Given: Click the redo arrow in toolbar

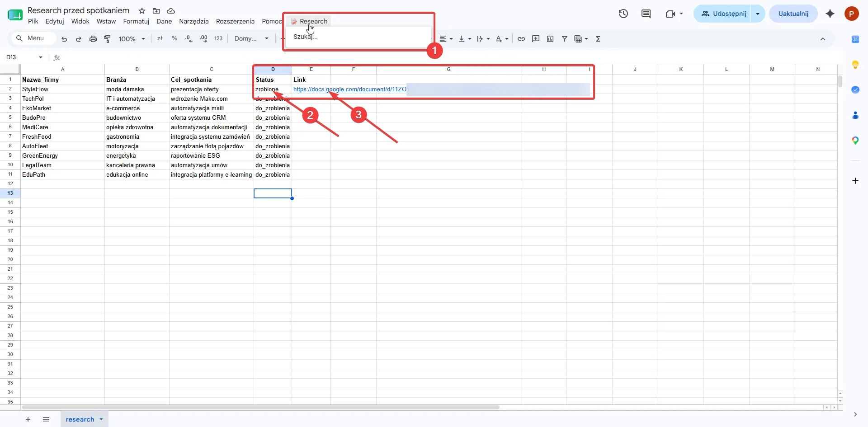Looking at the screenshot, I should [79, 39].
